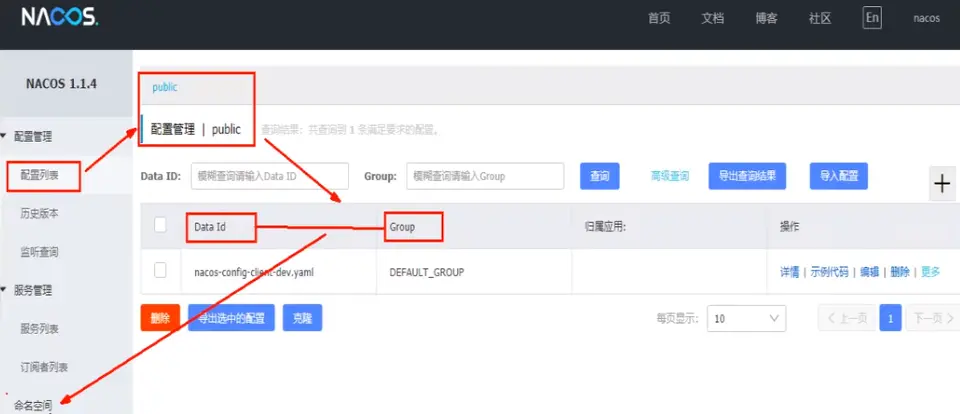Open 订阅者列表 in the sidebar
Screen dimensions: 960x414
coord(44,367)
